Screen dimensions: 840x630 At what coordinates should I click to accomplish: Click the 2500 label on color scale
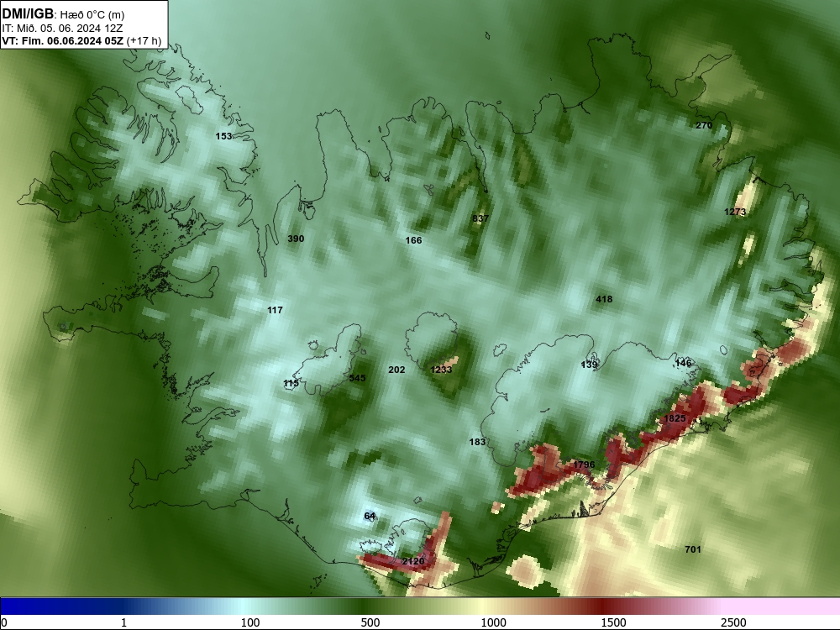[x=733, y=622]
